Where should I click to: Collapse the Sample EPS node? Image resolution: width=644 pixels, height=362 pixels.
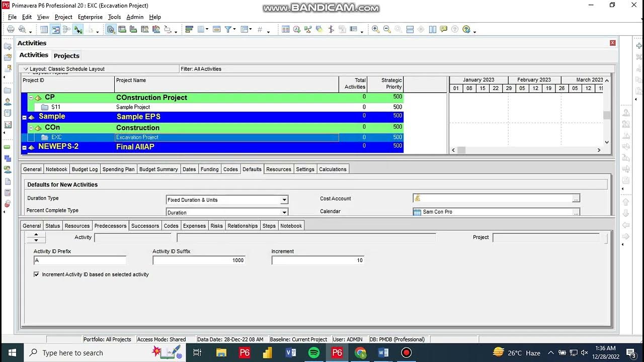click(x=24, y=117)
